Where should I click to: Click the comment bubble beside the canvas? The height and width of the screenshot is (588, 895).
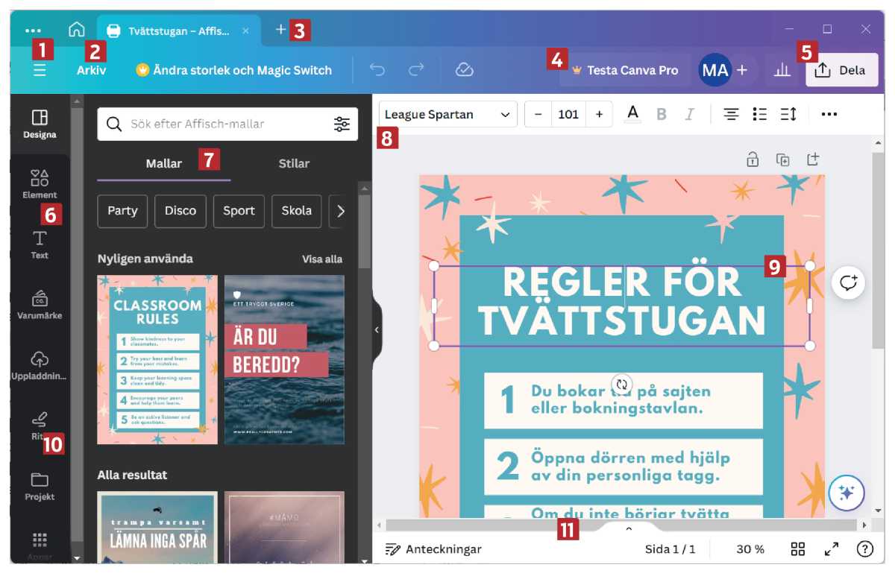tap(847, 283)
